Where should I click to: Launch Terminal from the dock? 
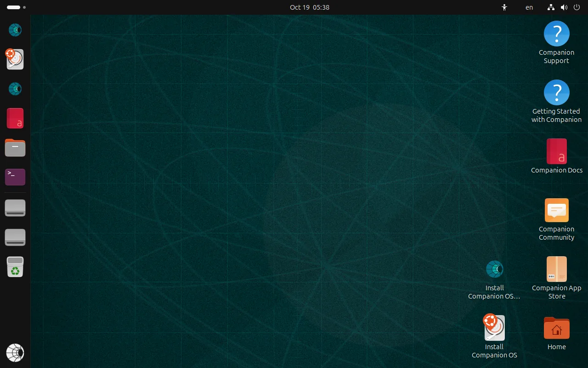15,177
